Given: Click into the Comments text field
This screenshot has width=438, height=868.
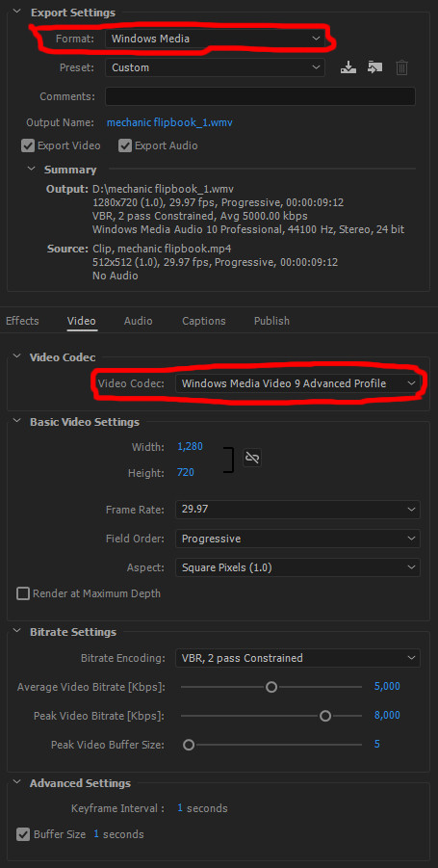Looking at the screenshot, I should click(x=260, y=96).
